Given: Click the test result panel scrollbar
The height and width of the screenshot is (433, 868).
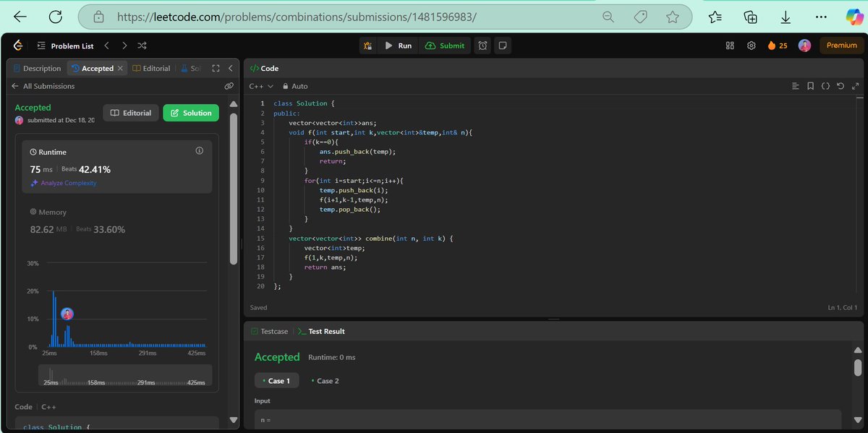Looking at the screenshot, I should click(x=858, y=367).
